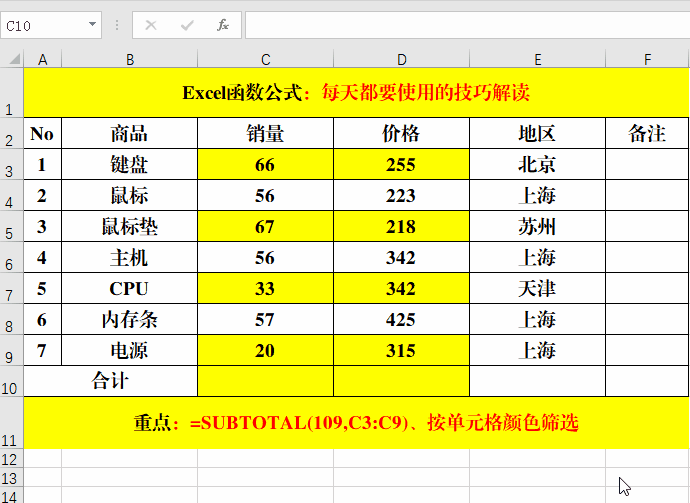Click the 'No' header cell
The width and height of the screenshot is (690, 503).
click(x=42, y=133)
